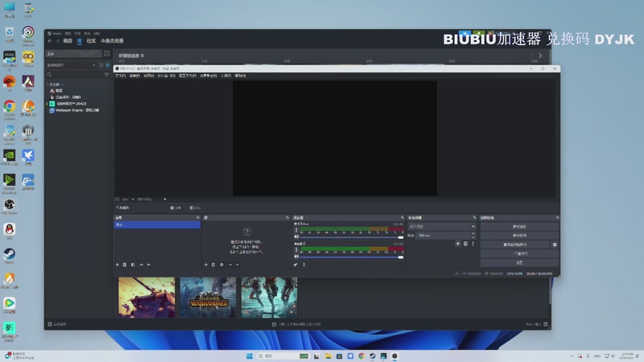Open scene filters icon in Scenes dock
Screen dimensions: 644x362
click(x=133, y=265)
